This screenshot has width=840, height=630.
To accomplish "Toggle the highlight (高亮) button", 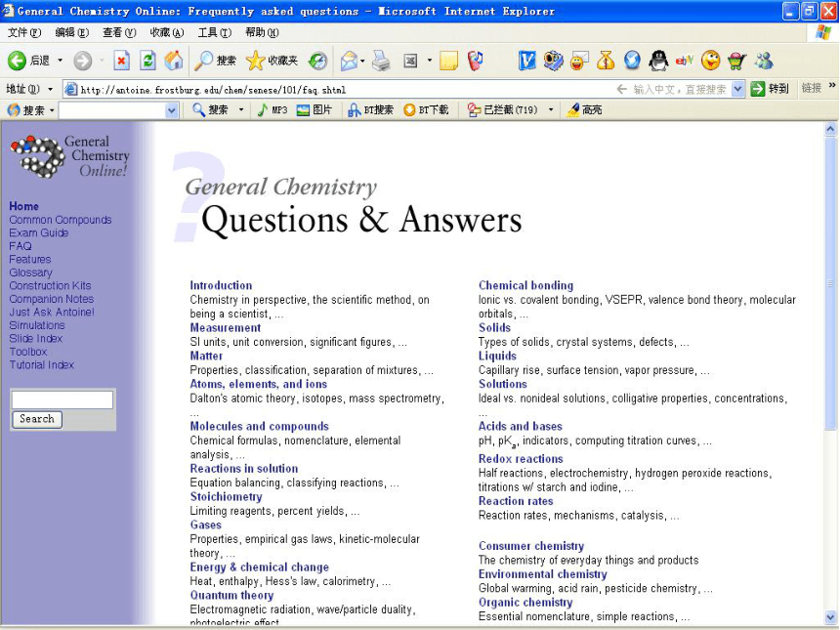I will point(584,109).
